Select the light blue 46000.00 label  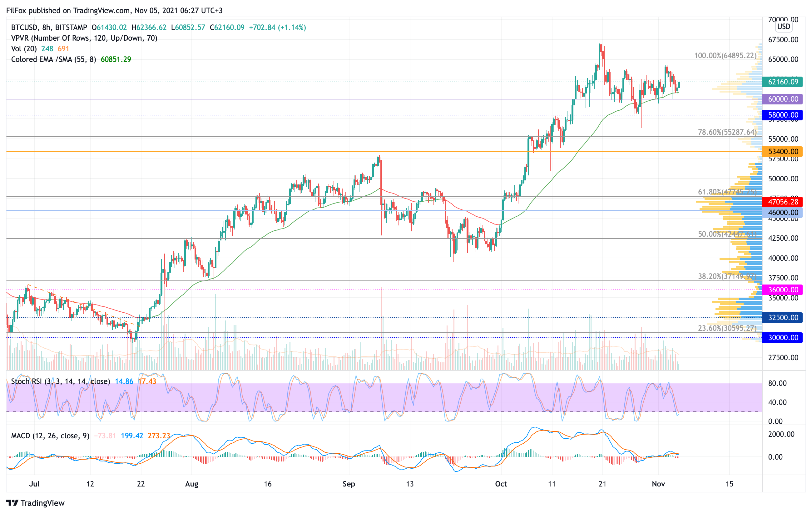782,213
